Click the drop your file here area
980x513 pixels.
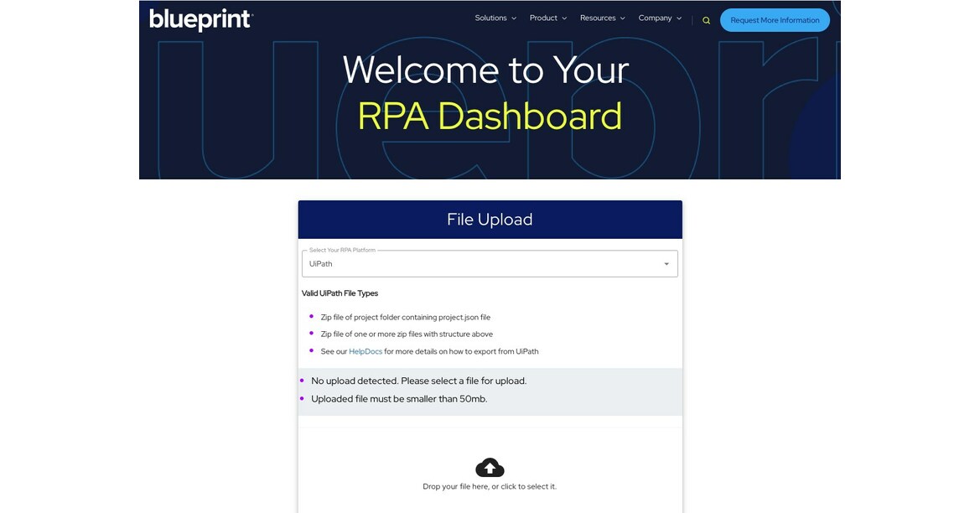pyautogui.click(x=490, y=486)
